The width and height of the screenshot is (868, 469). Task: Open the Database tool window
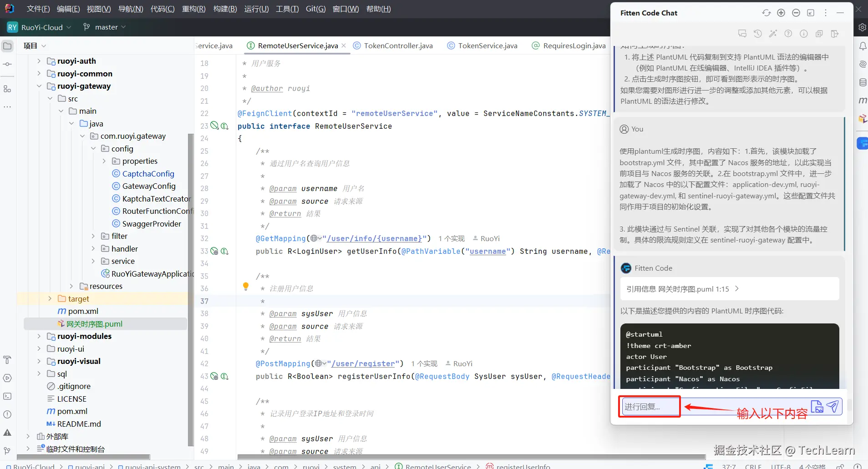click(x=863, y=82)
